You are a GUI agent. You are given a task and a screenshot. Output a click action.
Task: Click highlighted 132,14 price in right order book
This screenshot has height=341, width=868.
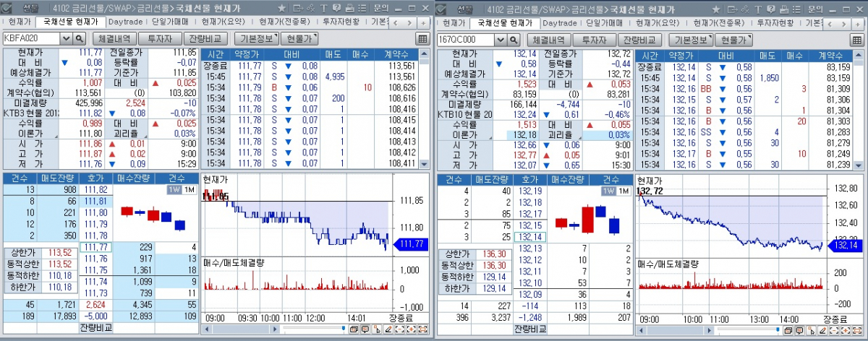click(x=531, y=236)
